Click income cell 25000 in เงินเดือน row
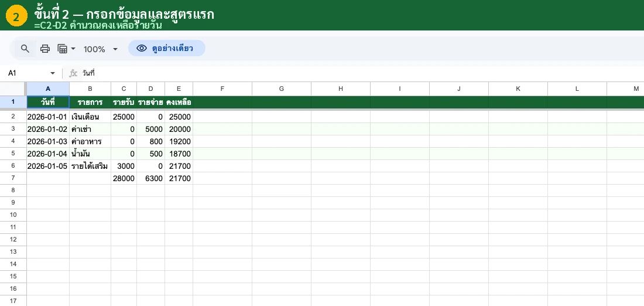 [124, 117]
